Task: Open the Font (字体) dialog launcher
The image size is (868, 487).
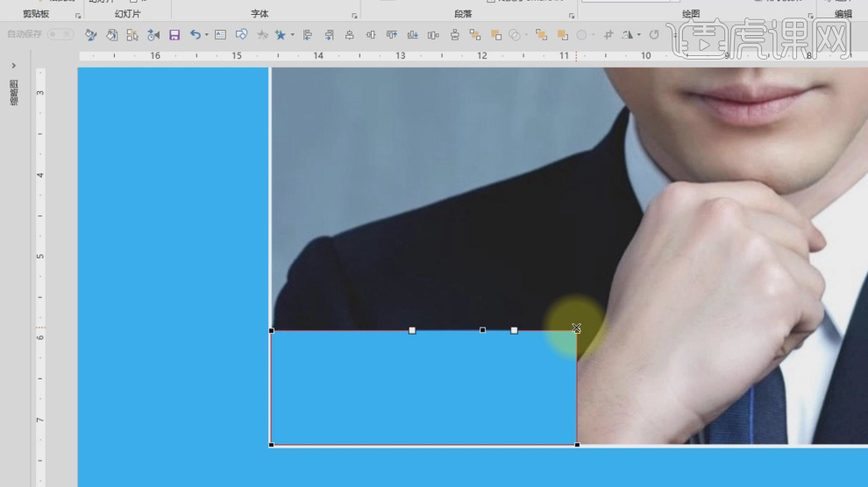Action: tap(354, 16)
